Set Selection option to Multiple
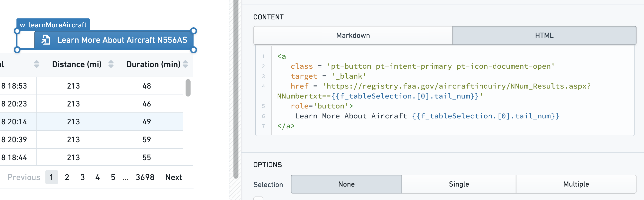 point(576,184)
